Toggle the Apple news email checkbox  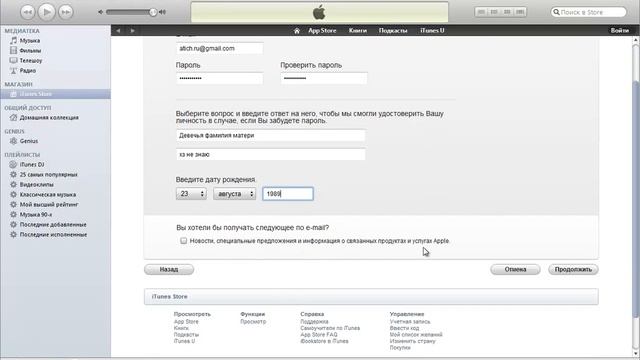[184, 241]
